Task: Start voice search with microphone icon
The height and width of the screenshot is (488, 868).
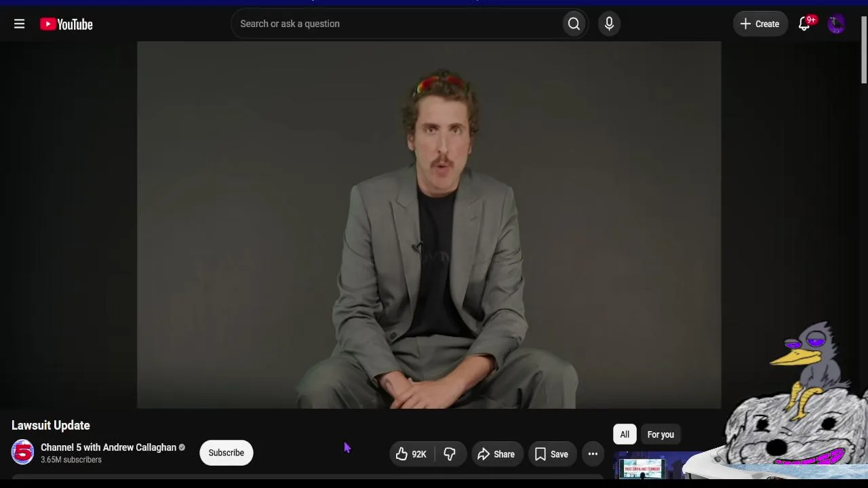Action: coord(609,24)
